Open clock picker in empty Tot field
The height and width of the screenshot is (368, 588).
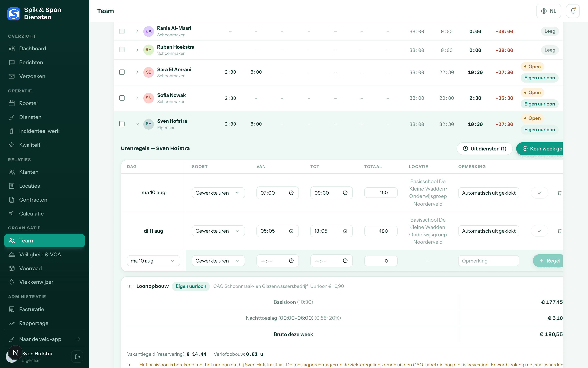[x=345, y=261]
